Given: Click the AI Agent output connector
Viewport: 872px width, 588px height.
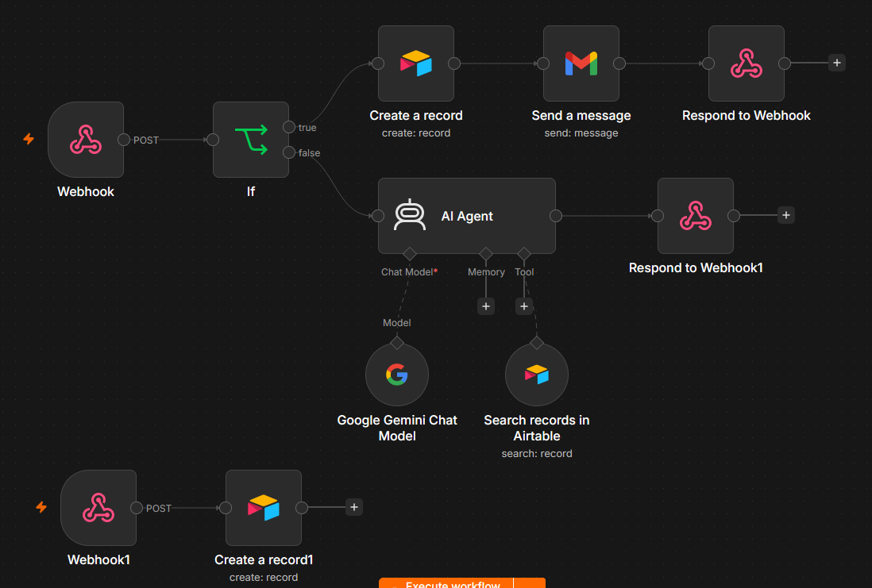Looking at the screenshot, I should point(556,216).
